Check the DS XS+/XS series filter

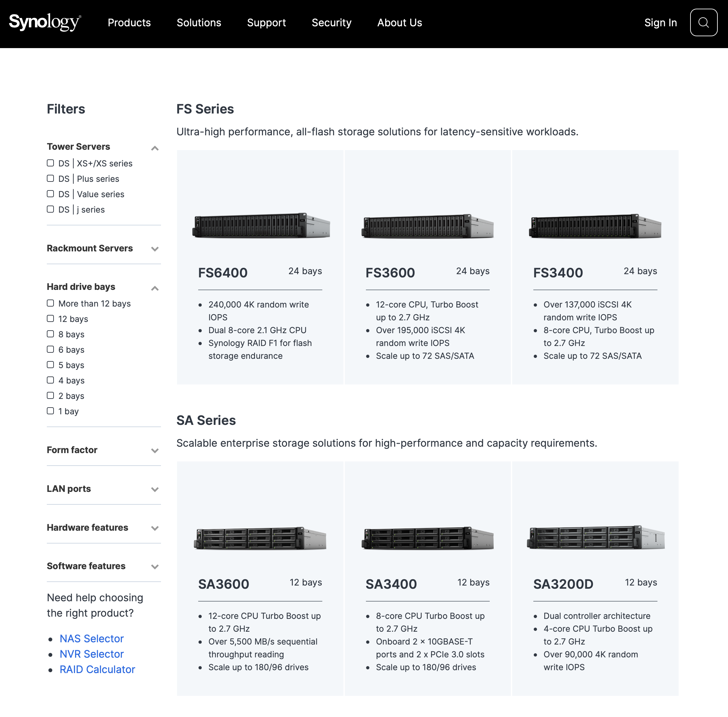[x=50, y=163]
